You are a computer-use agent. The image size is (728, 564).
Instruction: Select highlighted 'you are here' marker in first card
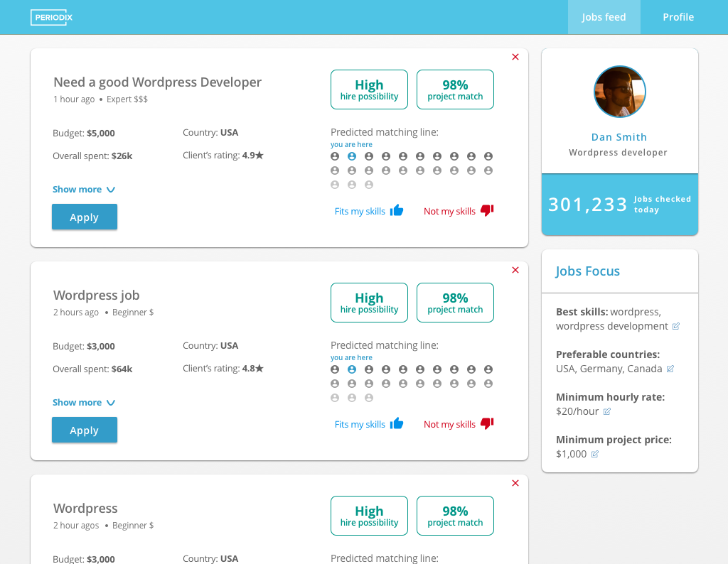(x=352, y=156)
